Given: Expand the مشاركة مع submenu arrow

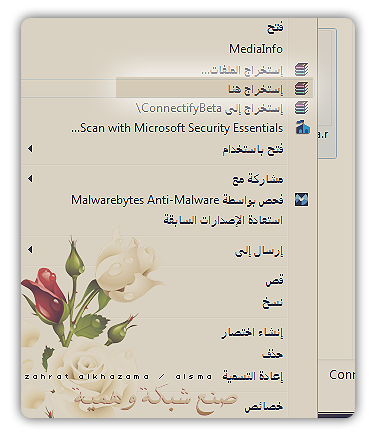Looking at the screenshot, I should point(30,179).
